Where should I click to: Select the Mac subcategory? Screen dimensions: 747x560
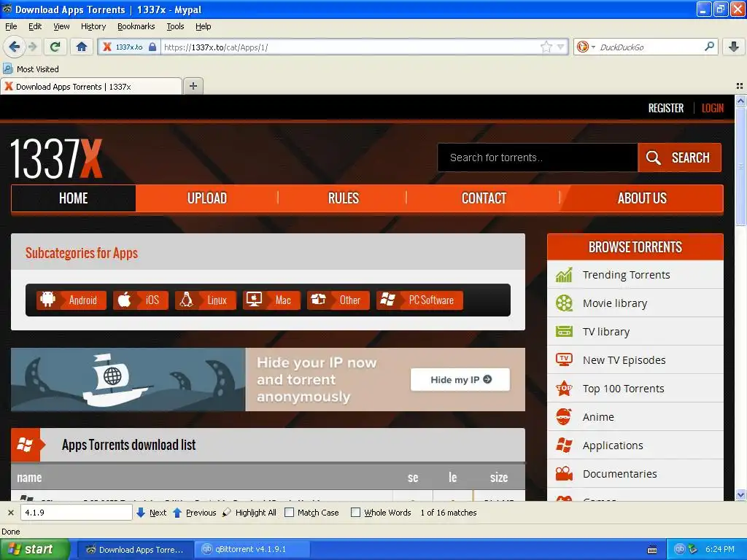pyautogui.click(x=271, y=300)
